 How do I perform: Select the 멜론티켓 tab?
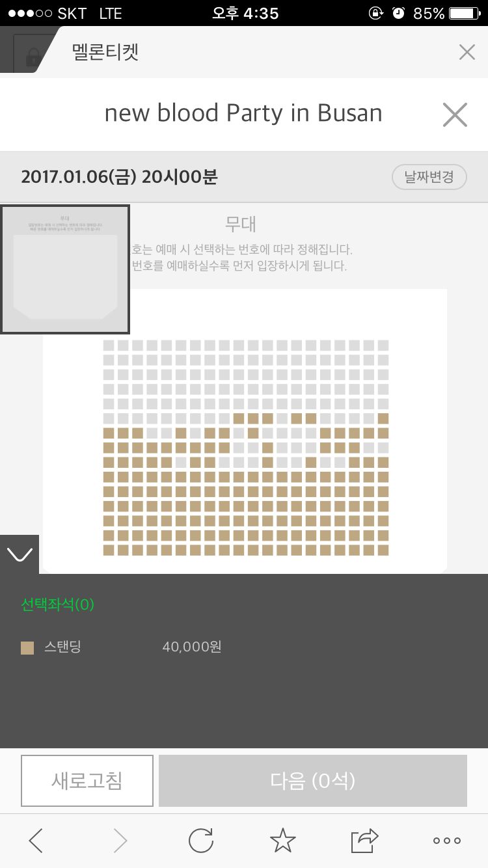pos(105,53)
